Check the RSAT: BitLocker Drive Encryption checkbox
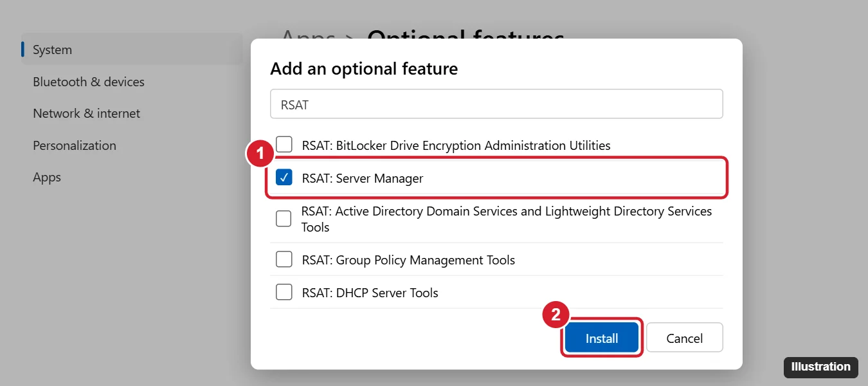This screenshot has width=868, height=386. tap(284, 145)
